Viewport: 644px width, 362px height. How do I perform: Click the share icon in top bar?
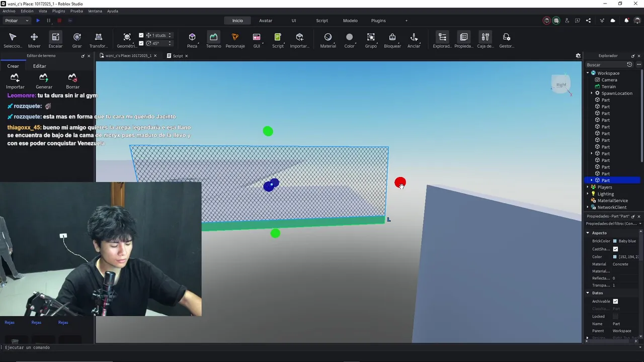click(x=588, y=21)
